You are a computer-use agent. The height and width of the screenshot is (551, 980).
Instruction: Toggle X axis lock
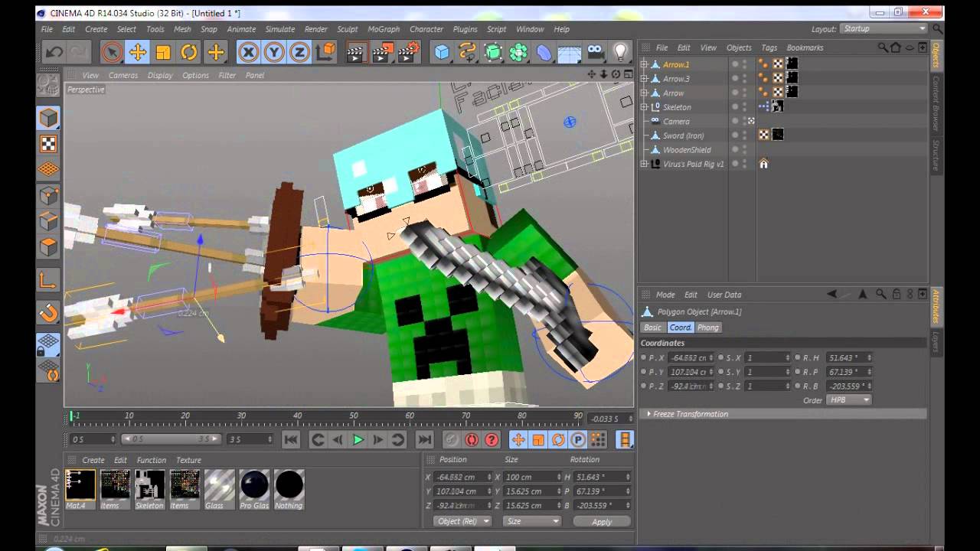click(248, 52)
